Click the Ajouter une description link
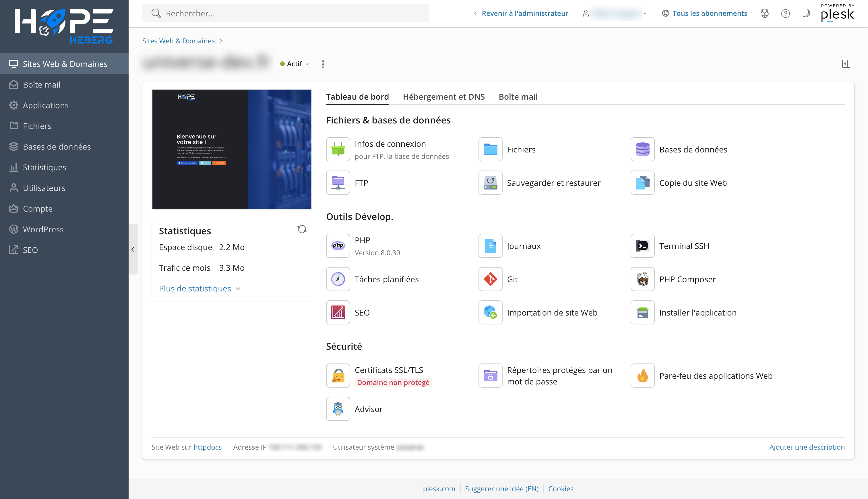 807,447
